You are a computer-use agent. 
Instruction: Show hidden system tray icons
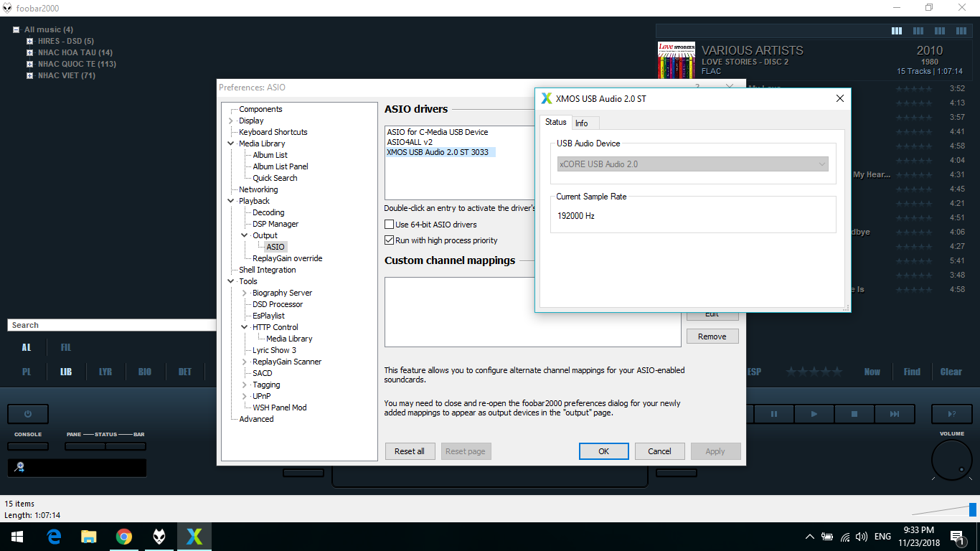(810, 537)
